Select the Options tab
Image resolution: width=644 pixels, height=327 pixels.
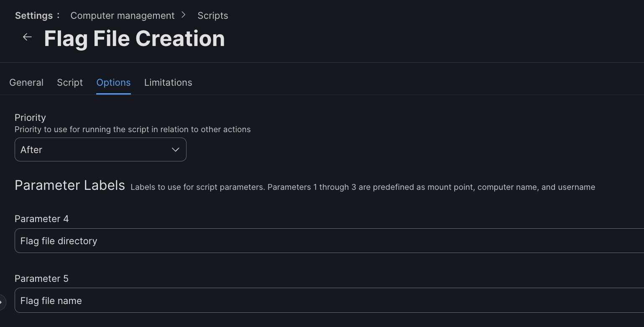113,82
